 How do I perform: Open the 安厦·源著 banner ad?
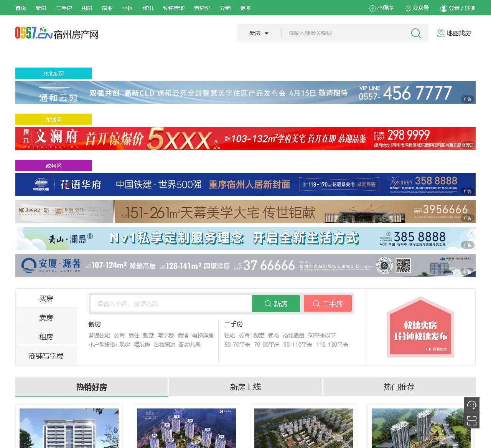coord(245,265)
